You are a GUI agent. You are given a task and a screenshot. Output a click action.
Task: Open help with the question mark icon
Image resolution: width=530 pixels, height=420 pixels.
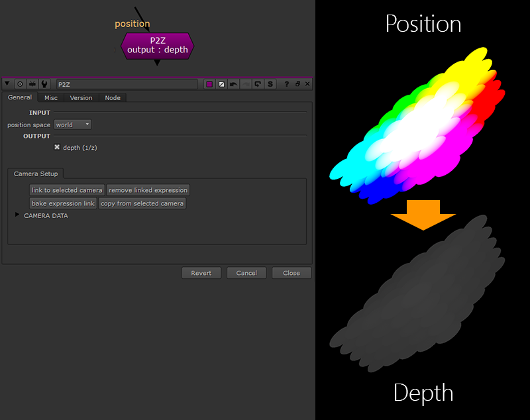[286, 84]
